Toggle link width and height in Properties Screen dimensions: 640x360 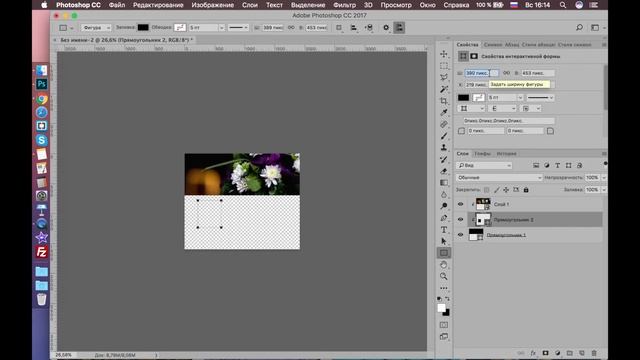(x=507, y=73)
